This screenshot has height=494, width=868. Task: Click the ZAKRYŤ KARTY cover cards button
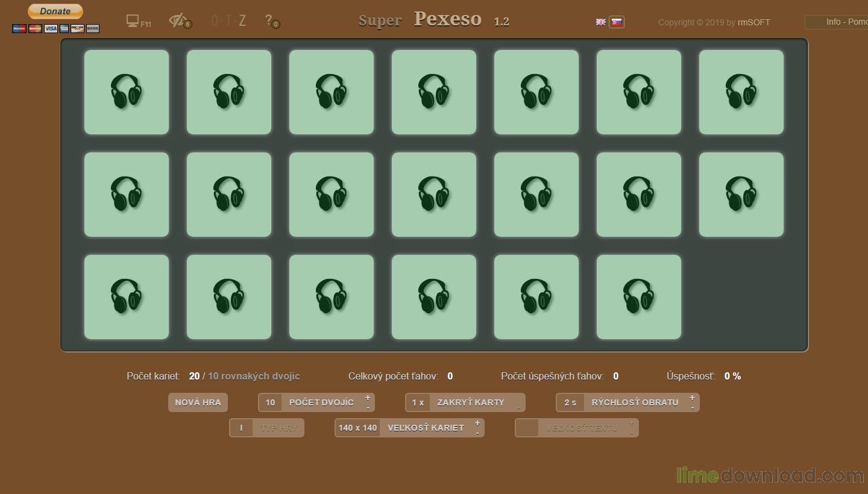(x=470, y=402)
